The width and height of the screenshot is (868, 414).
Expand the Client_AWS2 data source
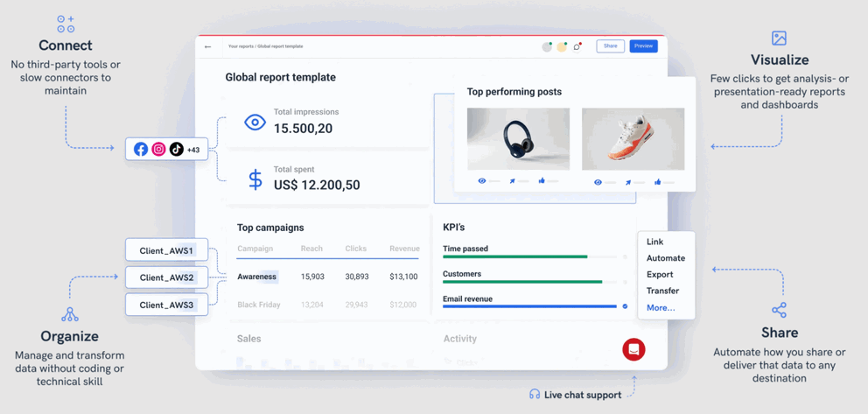pos(166,277)
